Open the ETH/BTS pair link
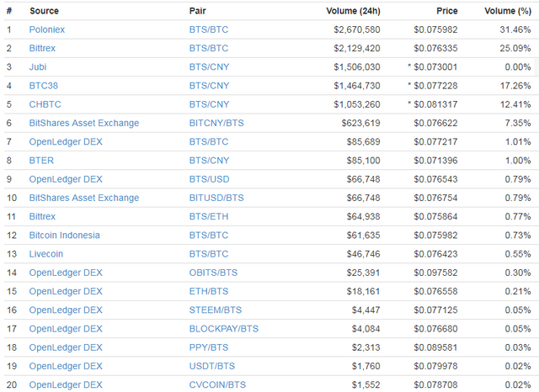The width and height of the screenshot is (539, 392). point(209,291)
